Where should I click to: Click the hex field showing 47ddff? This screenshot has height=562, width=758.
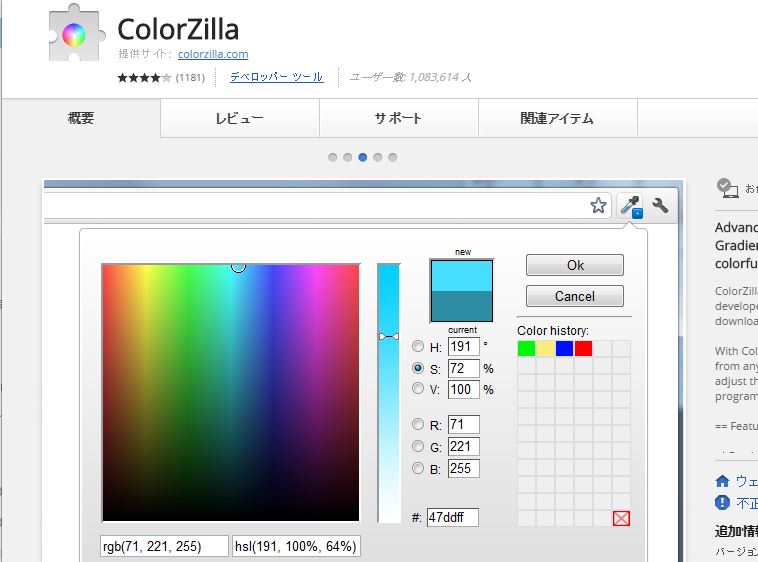click(x=452, y=517)
